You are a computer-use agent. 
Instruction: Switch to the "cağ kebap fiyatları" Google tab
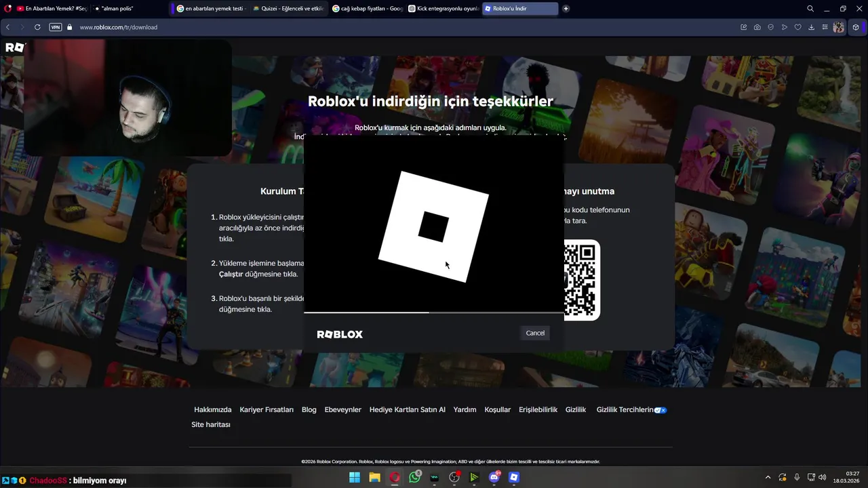(x=368, y=9)
